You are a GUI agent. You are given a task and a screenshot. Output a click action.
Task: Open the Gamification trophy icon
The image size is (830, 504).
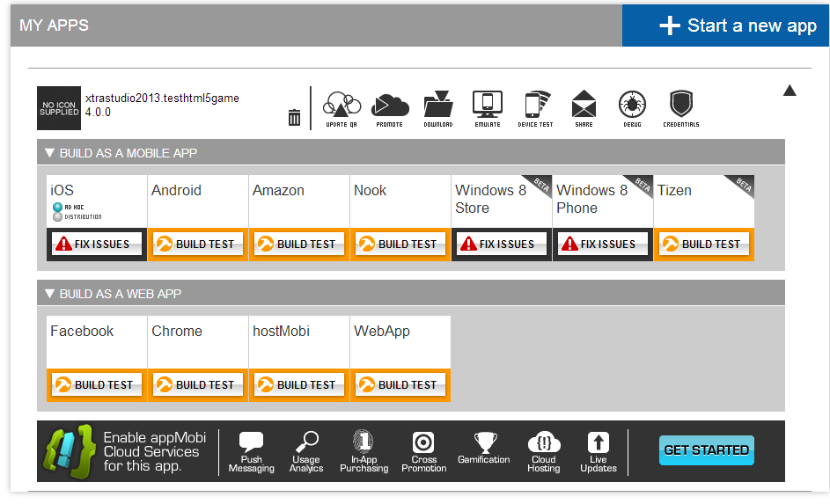click(x=484, y=449)
